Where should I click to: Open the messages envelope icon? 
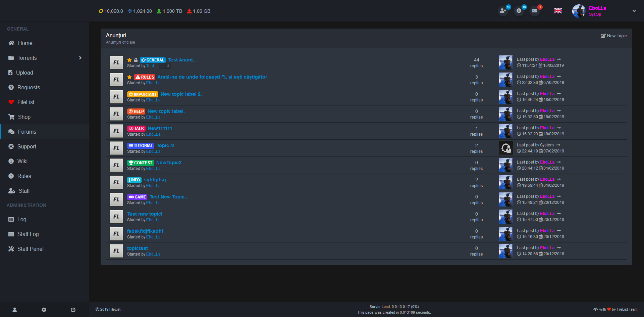534,11
